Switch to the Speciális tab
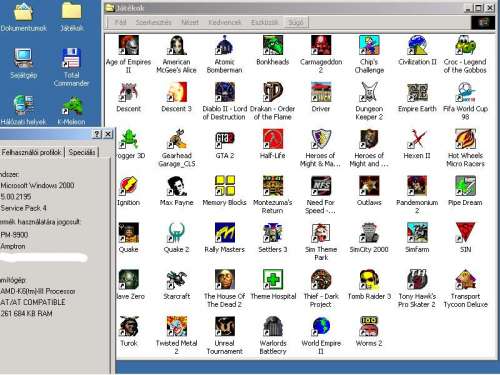Viewport: 500px width, 375px height. [82, 152]
